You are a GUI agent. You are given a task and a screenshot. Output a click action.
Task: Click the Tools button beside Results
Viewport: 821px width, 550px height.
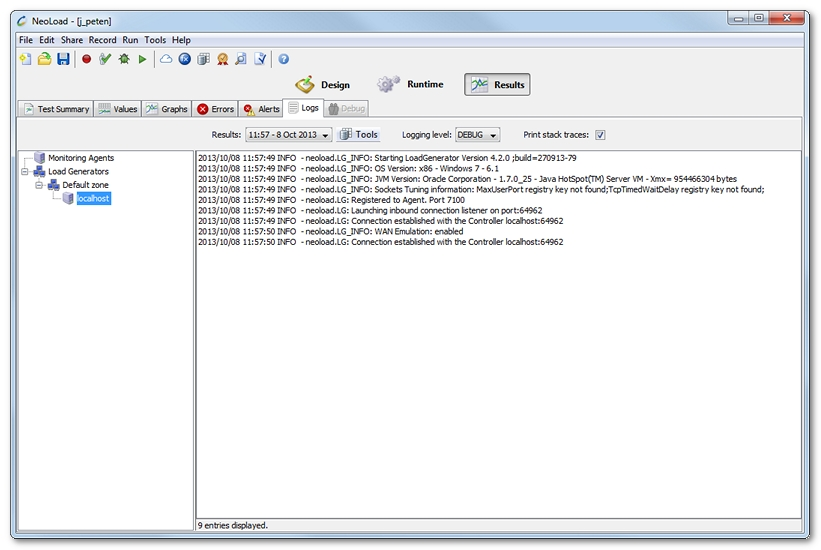click(x=358, y=135)
